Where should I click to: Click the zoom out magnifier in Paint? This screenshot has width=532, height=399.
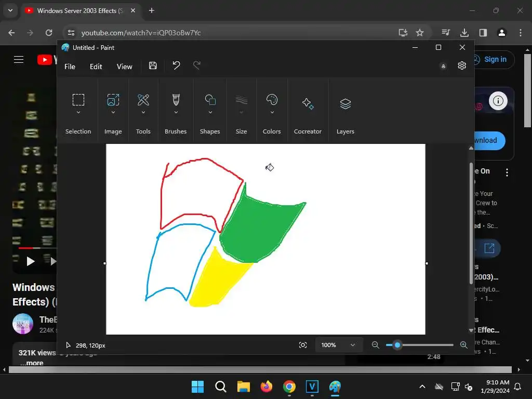click(x=375, y=345)
